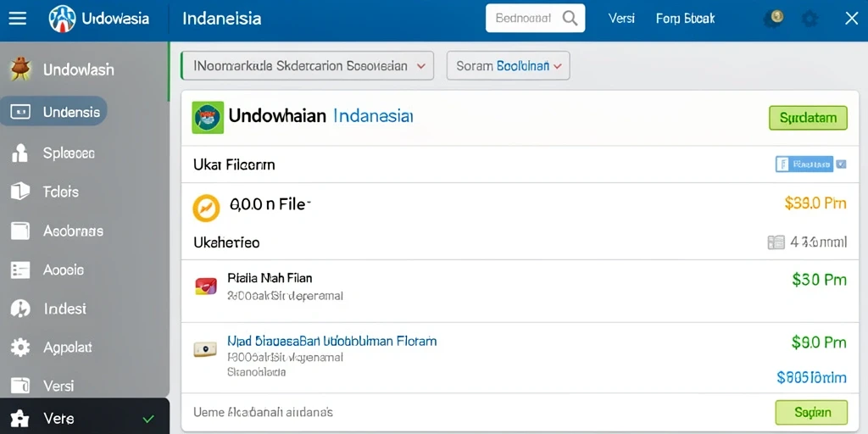Click the green Spidatam button
Viewport: 868px width, 434px height.
(x=808, y=118)
